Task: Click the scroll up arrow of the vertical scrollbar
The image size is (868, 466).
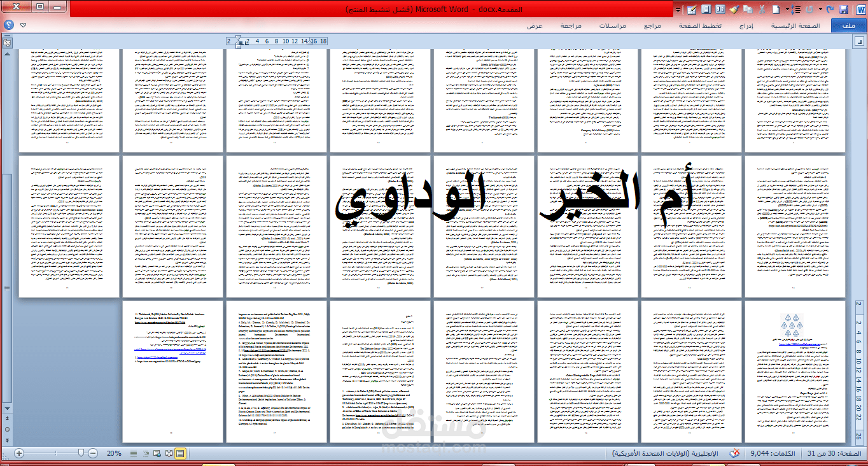Action: (7, 53)
